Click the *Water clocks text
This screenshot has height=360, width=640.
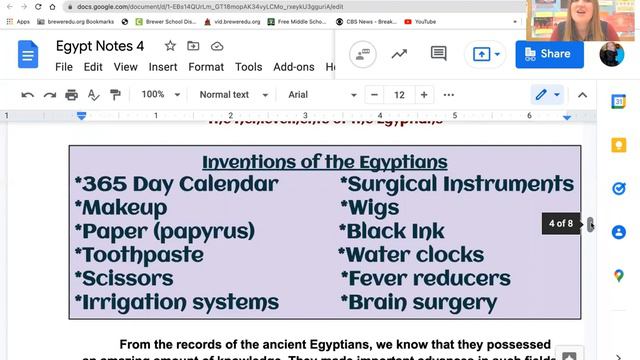point(411,255)
